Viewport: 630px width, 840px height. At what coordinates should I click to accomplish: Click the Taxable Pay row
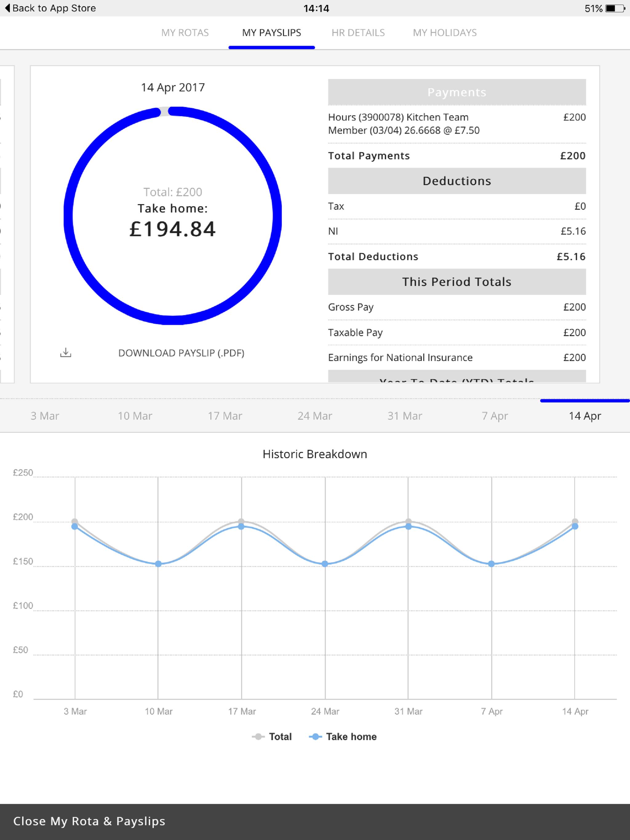click(457, 332)
